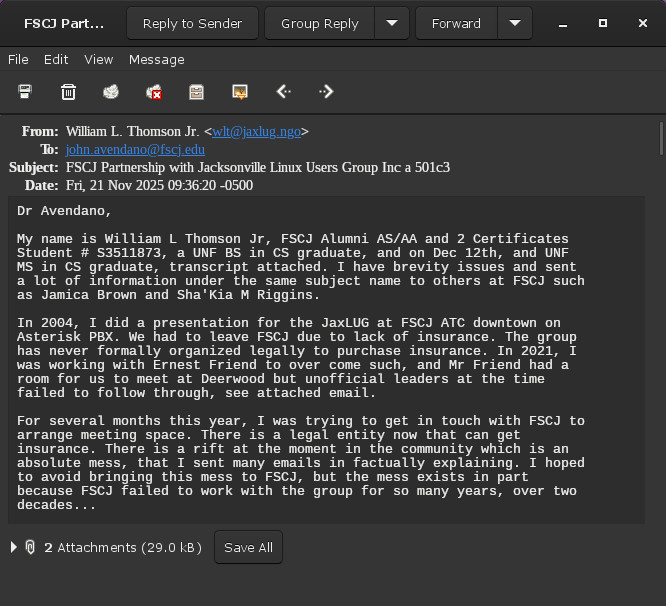Image resolution: width=666 pixels, height=606 pixels.
Task: Open sender address wlt@jaxlug.ngo
Action: (257, 132)
